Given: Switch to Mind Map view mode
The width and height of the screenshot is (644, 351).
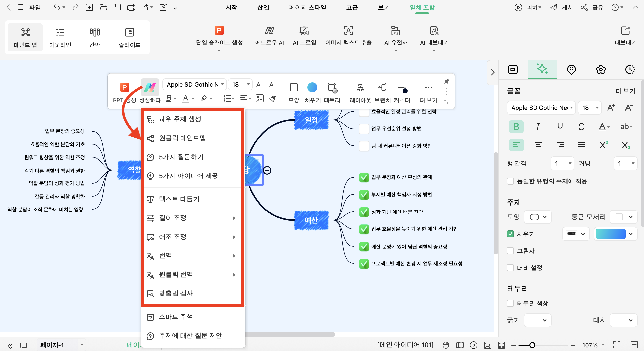Looking at the screenshot, I should (x=25, y=37).
